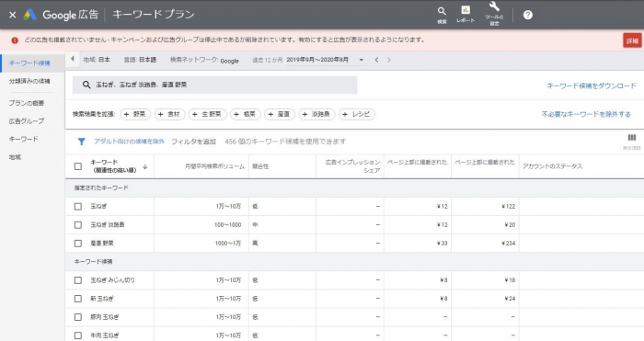This screenshot has width=644, height=341.
Task: Open 分類済みの候補 in sidebar
Action: (29, 81)
